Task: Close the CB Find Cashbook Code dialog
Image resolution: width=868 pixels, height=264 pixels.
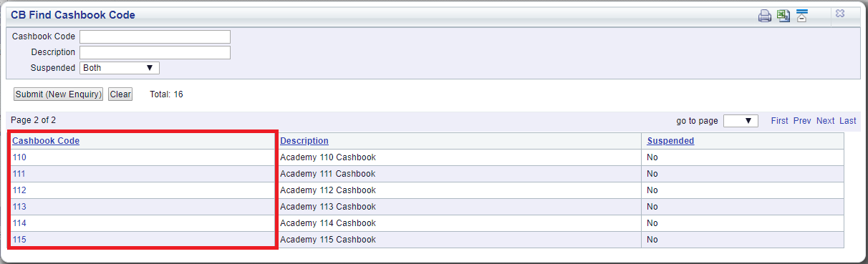Action: click(x=840, y=13)
